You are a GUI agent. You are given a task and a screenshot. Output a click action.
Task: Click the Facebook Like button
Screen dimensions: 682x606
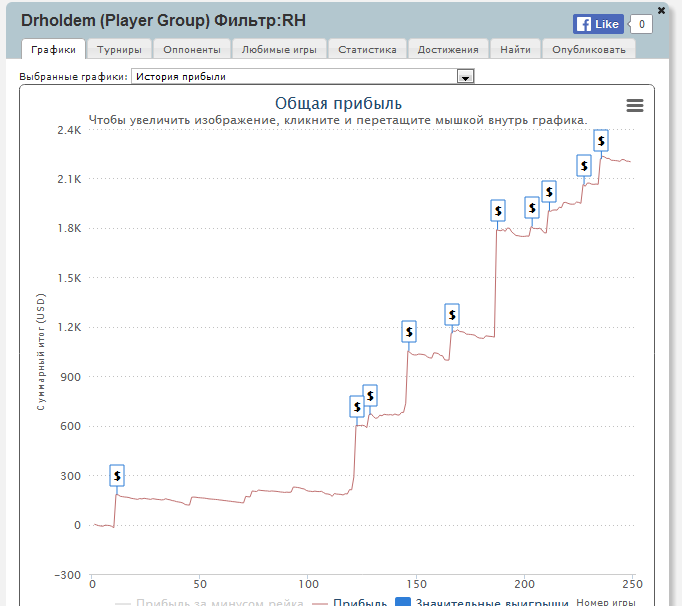(x=598, y=24)
